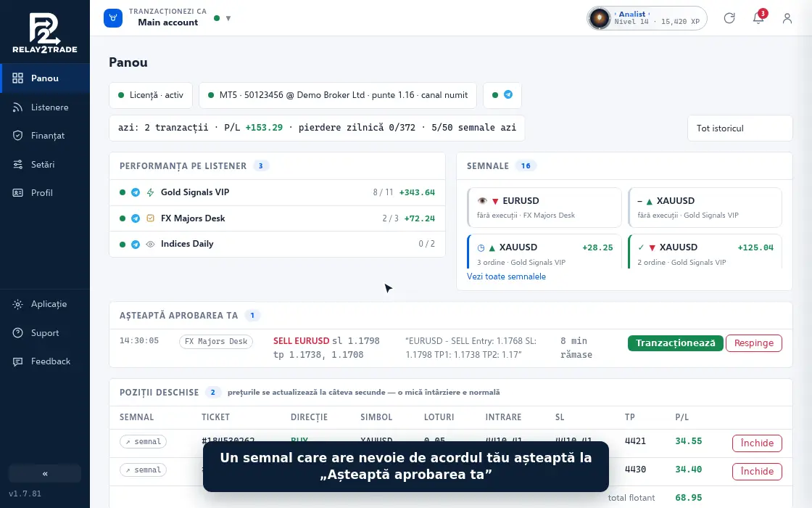Click the checkbox-style icon beside FX Majors Desk
812x508 pixels.
[x=150, y=218]
